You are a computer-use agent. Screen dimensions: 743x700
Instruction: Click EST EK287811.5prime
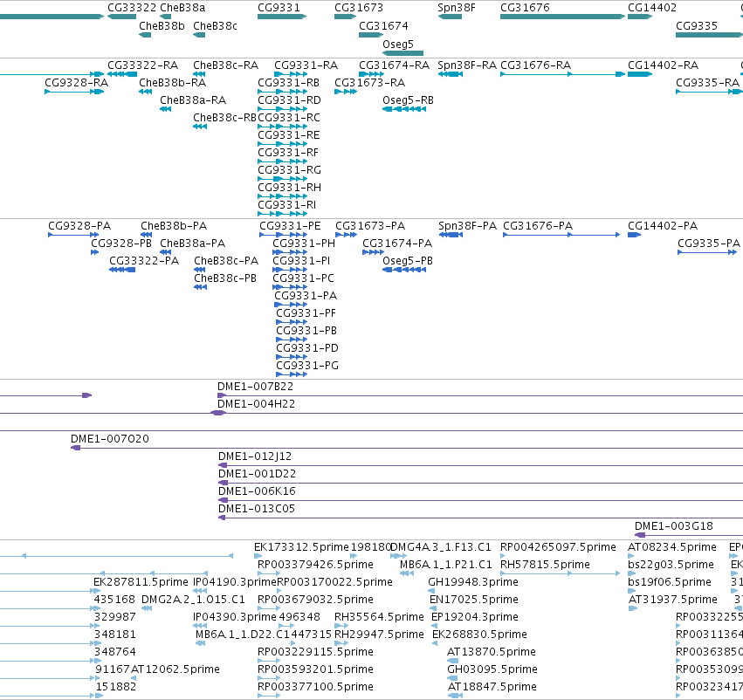click(141, 582)
